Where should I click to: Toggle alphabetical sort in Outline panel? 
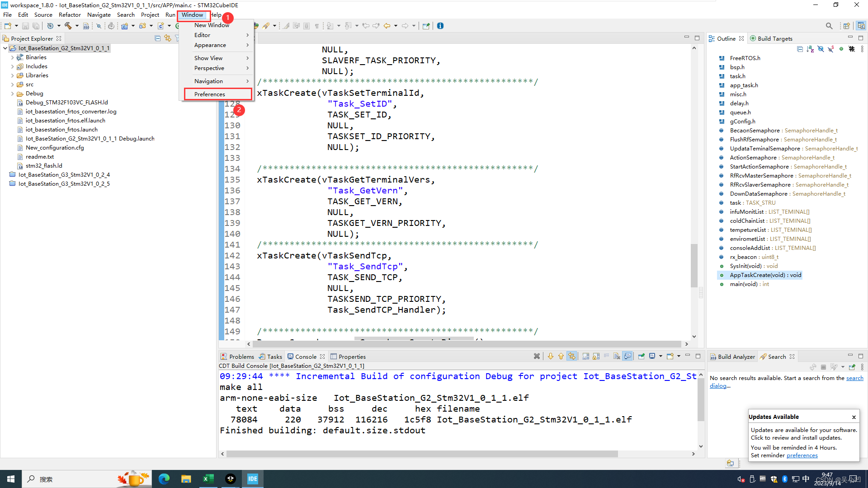(x=810, y=49)
